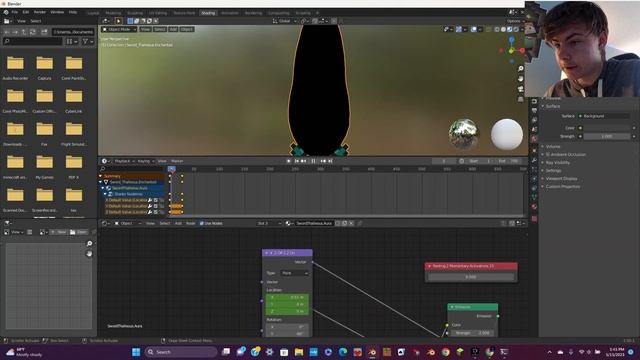Select wireframe viewport shading
640x360 pixels.
click(497, 29)
